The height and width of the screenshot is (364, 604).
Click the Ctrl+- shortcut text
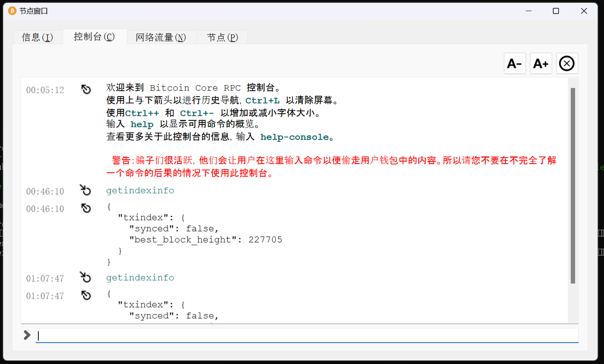point(197,113)
